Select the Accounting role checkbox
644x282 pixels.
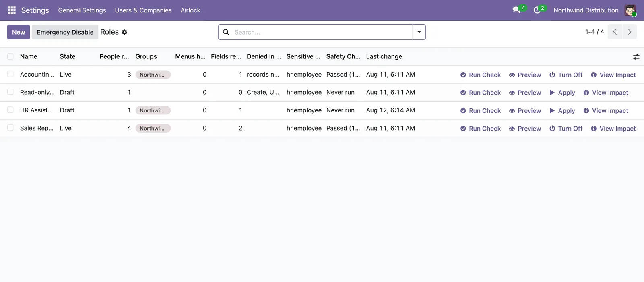tap(10, 74)
